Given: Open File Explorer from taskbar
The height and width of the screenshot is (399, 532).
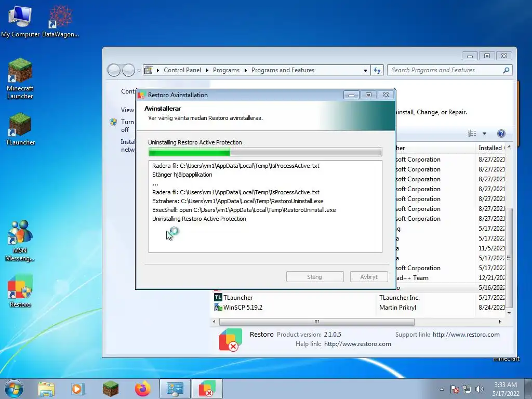Looking at the screenshot, I should (46, 389).
